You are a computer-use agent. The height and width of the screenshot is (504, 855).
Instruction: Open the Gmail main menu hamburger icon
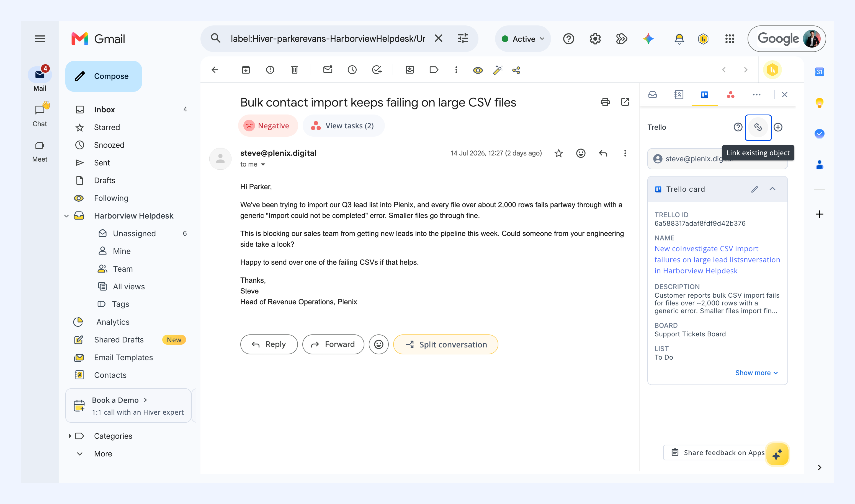point(40,39)
